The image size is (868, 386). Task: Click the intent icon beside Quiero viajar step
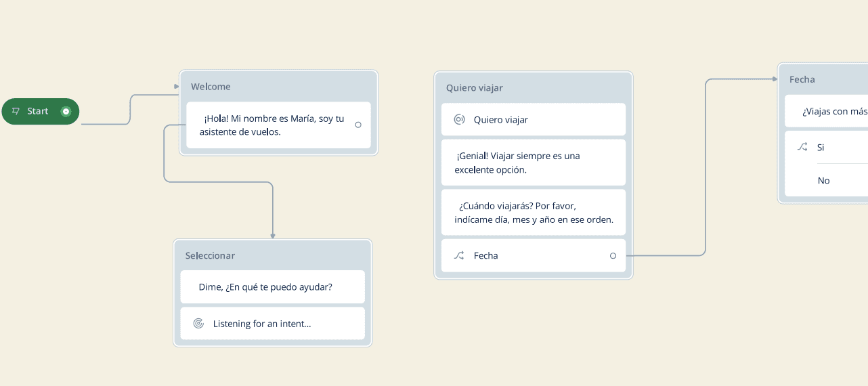click(x=459, y=120)
